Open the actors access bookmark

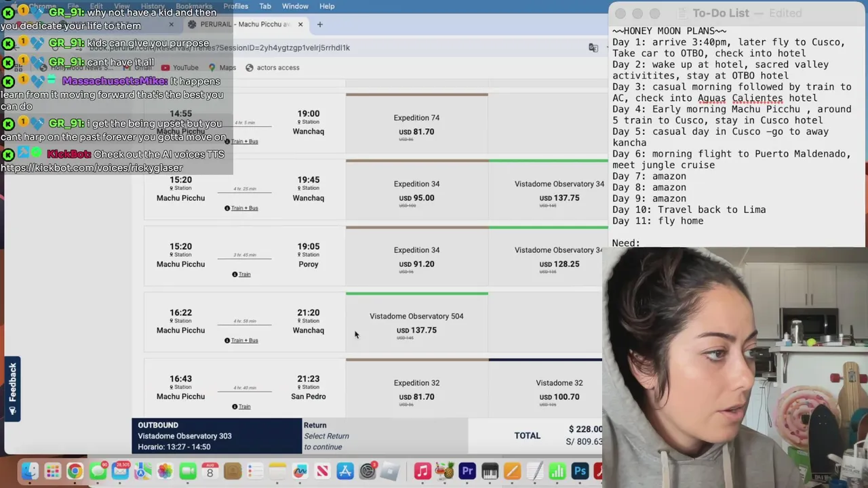click(x=272, y=68)
